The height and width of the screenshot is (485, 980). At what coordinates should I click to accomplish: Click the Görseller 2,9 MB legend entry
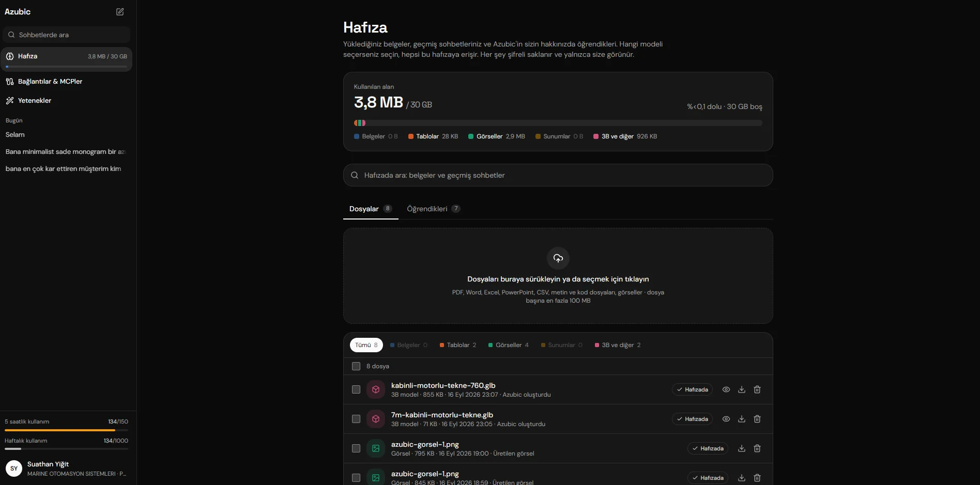[497, 136]
